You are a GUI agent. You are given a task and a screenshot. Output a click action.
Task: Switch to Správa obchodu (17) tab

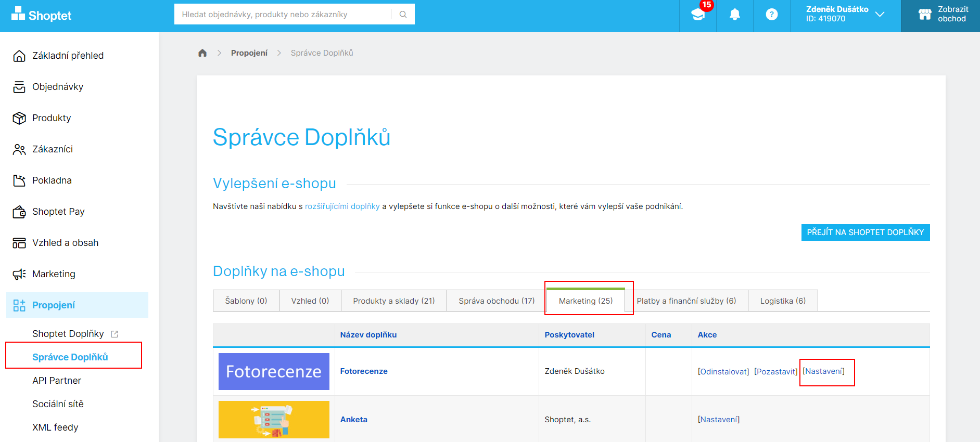497,301
